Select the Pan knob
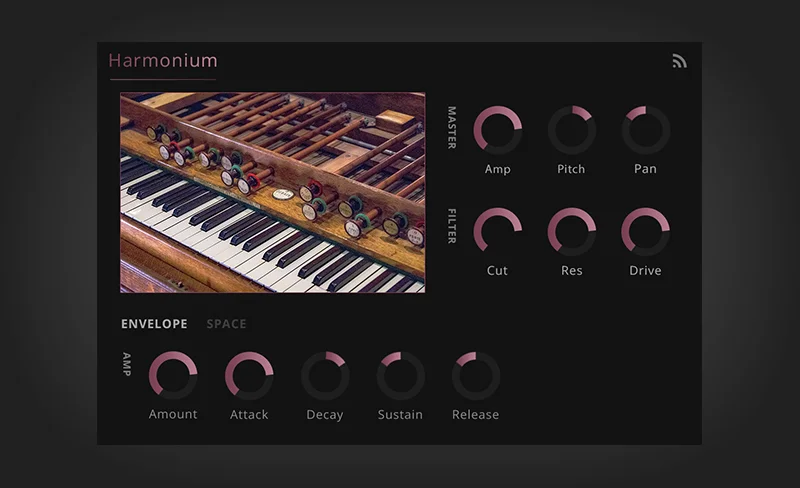The height and width of the screenshot is (488, 800). 645,130
